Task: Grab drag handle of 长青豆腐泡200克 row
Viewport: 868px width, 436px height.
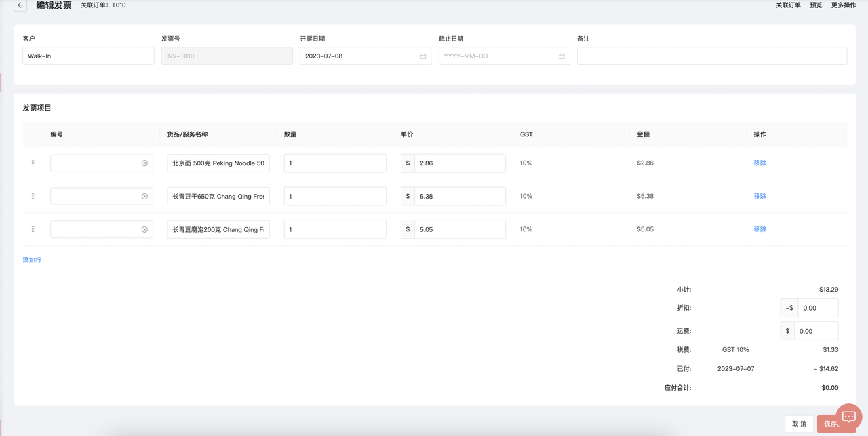Action: click(x=33, y=230)
